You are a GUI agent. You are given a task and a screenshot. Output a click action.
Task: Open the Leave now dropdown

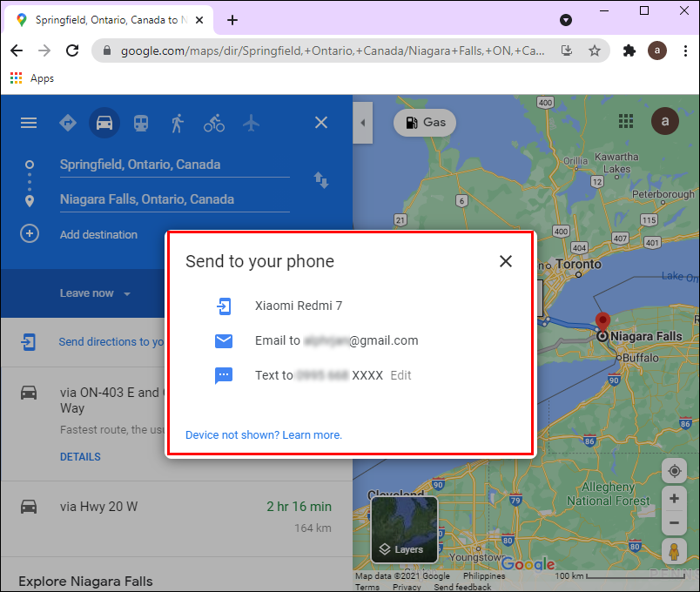pyautogui.click(x=96, y=293)
